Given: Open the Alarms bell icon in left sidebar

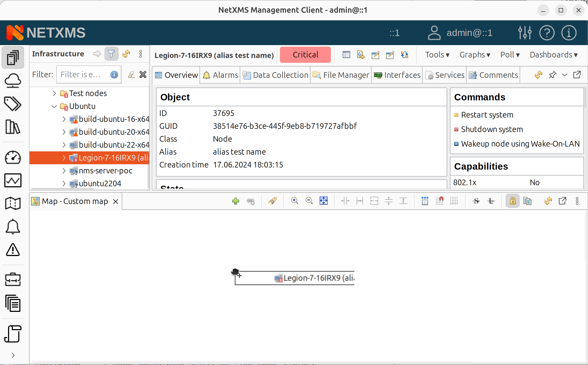Looking at the screenshot, I should (x=13, y=227).
